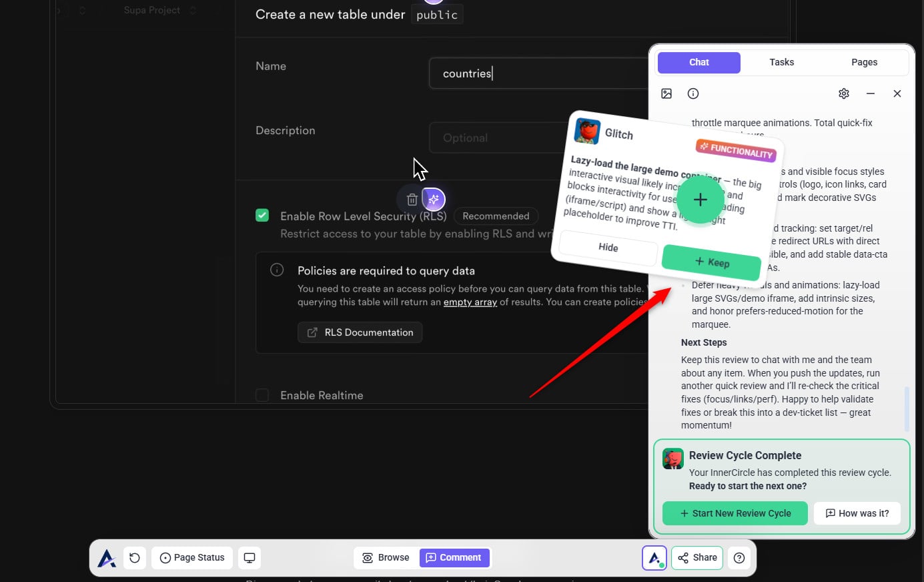924x582 pixels.
Task: Click the desktop monitor icon in toolbar
Action: (x=250, y=558)
